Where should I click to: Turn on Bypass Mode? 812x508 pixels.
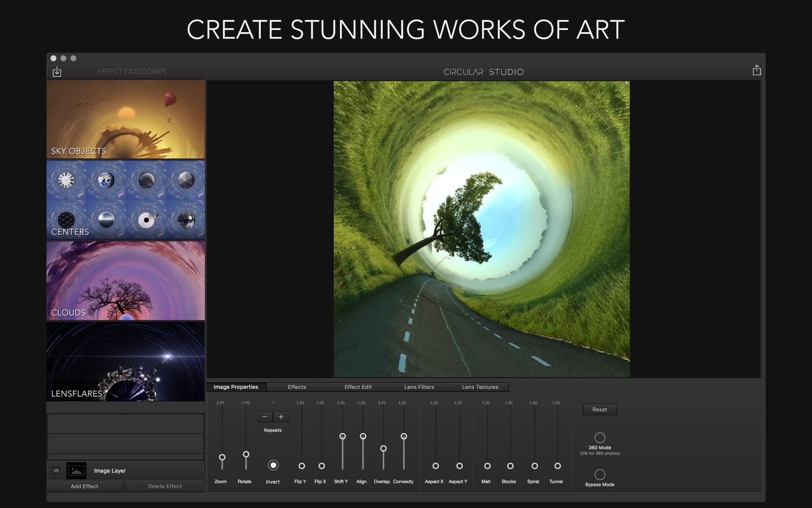tap(600, 475)
